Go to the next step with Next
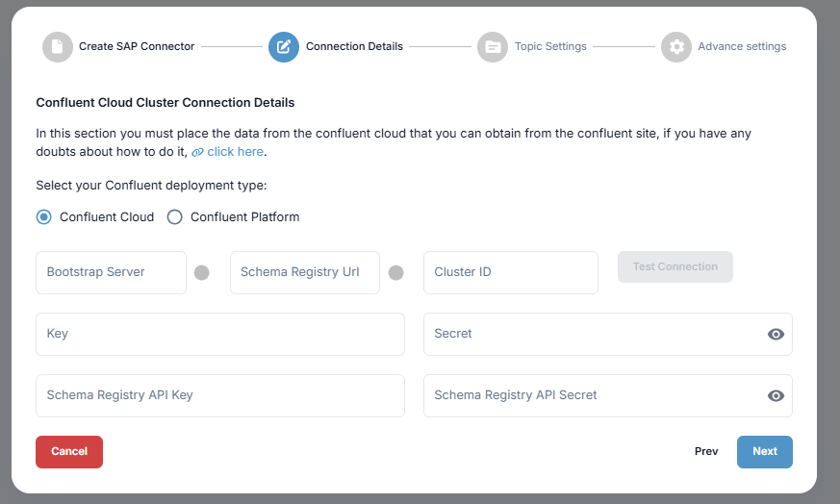The width and height of the screenshot is (840, 504). click(x=764, y=451)
